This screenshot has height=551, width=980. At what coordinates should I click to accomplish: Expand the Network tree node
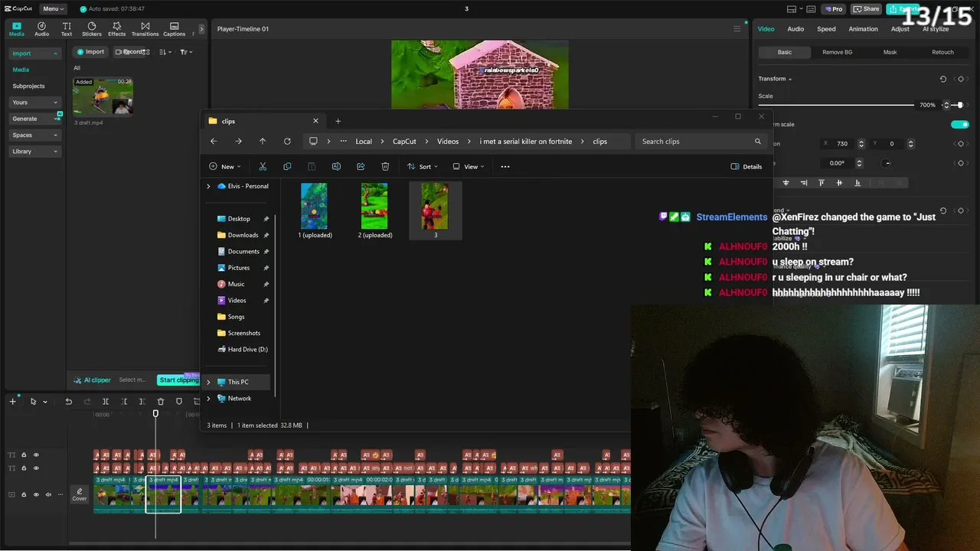208,398
